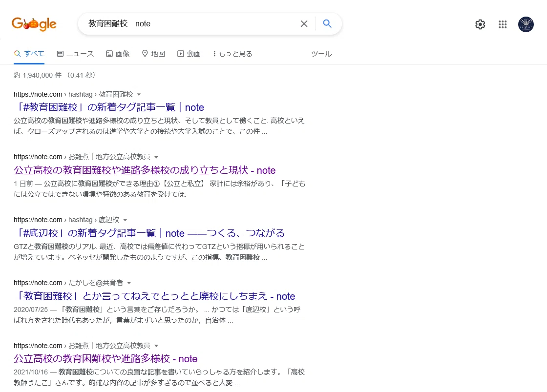Click the result count text 約 1,940,000 件
The height and width of the screenshot is (392, 547).
[x=38, y=75]
